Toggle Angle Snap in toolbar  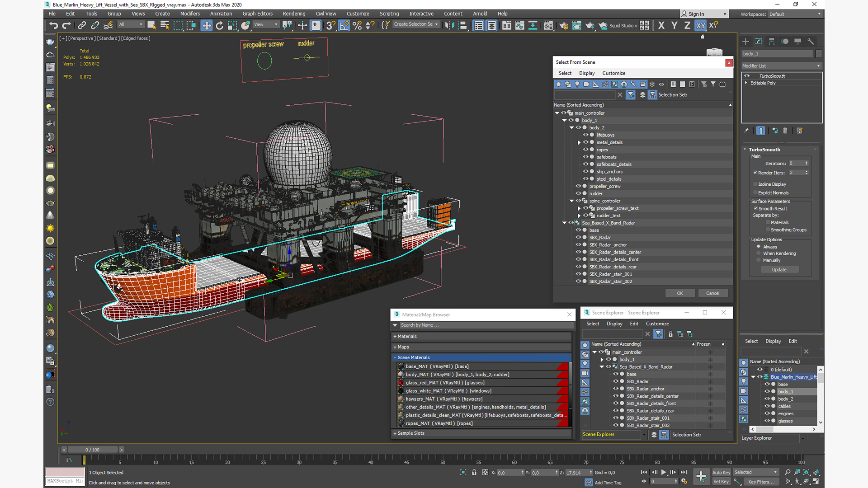(344, 25)
